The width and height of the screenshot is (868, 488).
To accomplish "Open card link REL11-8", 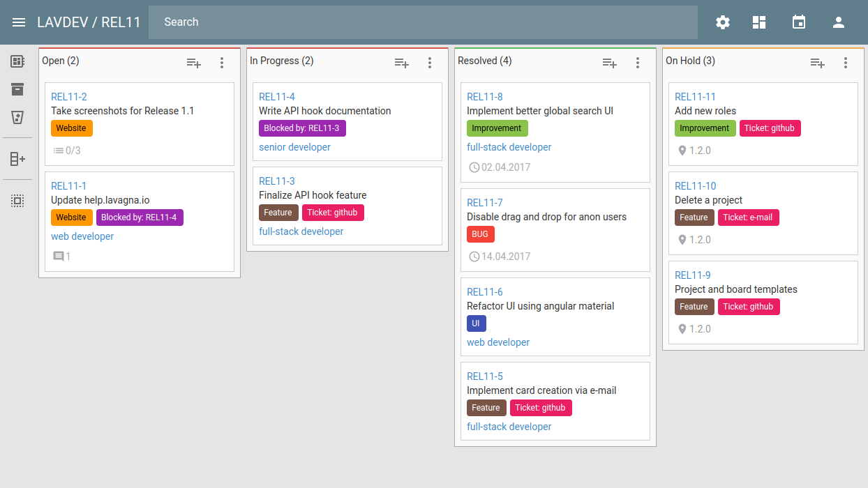I will 484,97.
